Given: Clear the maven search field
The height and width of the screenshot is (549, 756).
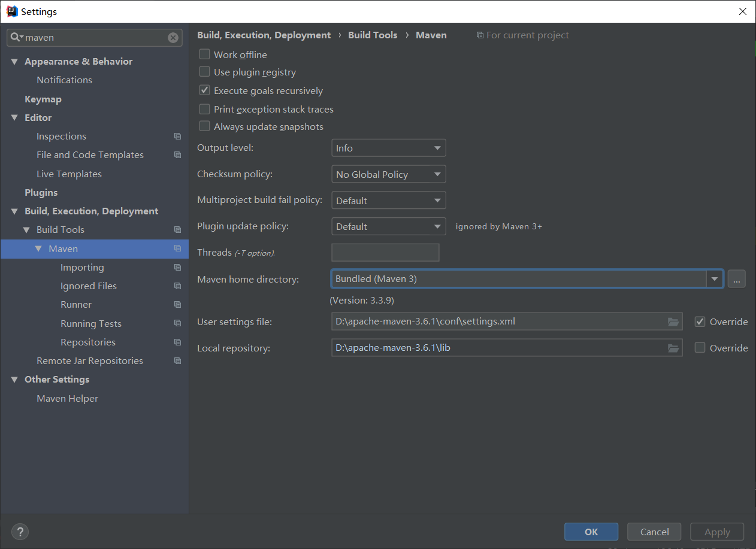Looking at the screenshot, I should pos(173,38).
